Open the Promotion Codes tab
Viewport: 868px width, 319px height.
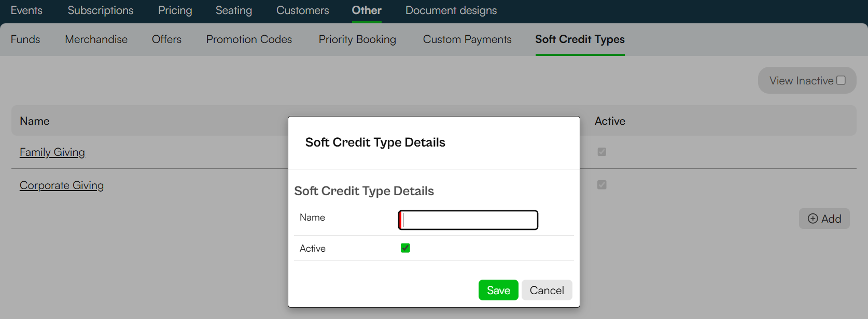pos(249,39)
